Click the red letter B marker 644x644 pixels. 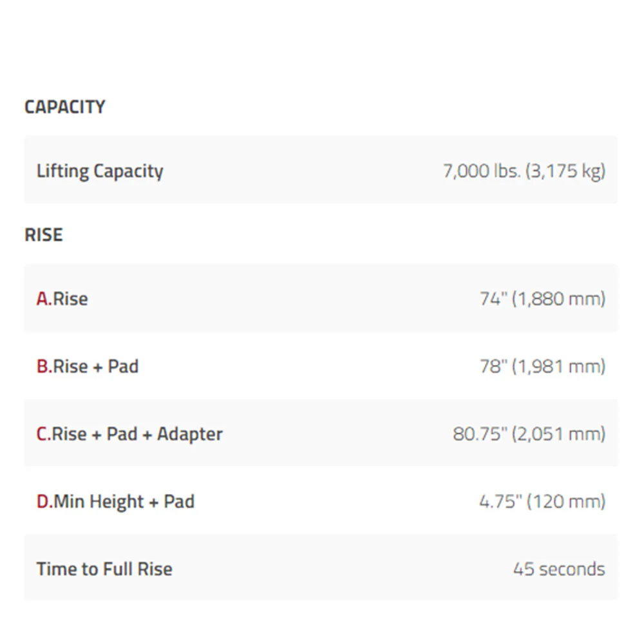point(43,366)
